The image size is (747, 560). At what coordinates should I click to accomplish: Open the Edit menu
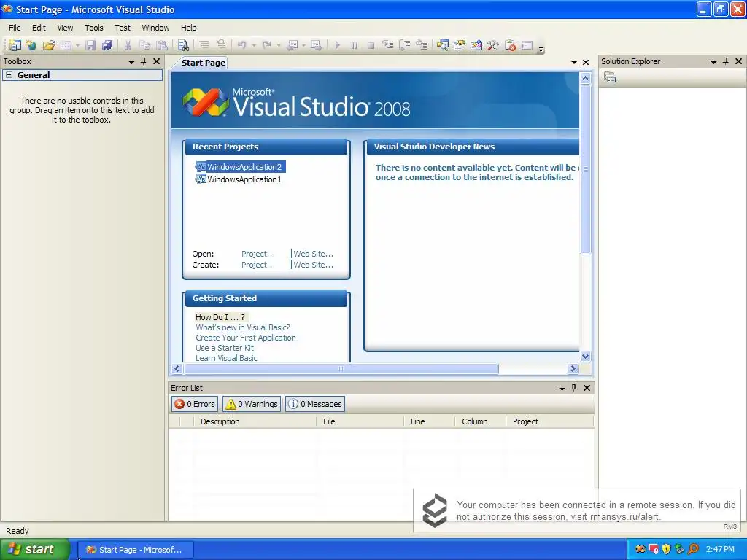click(x=39, y=28)
